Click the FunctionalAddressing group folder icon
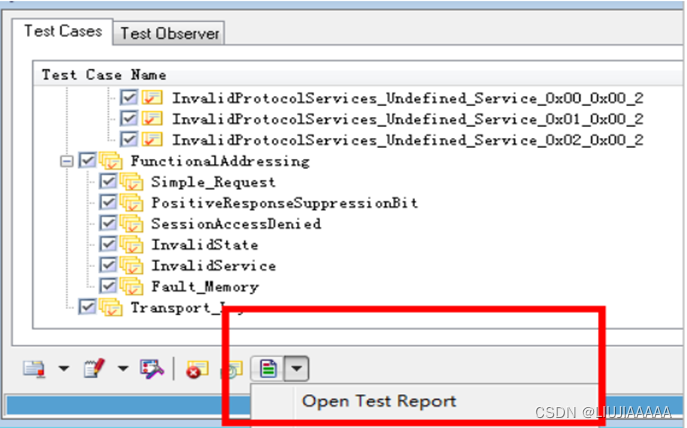Screen dimensions: 687x428 (111, 161)
